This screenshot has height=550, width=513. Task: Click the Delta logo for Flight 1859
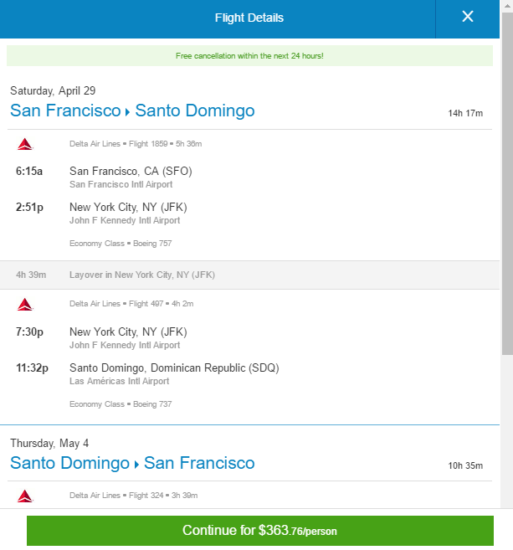coord(25,144)
